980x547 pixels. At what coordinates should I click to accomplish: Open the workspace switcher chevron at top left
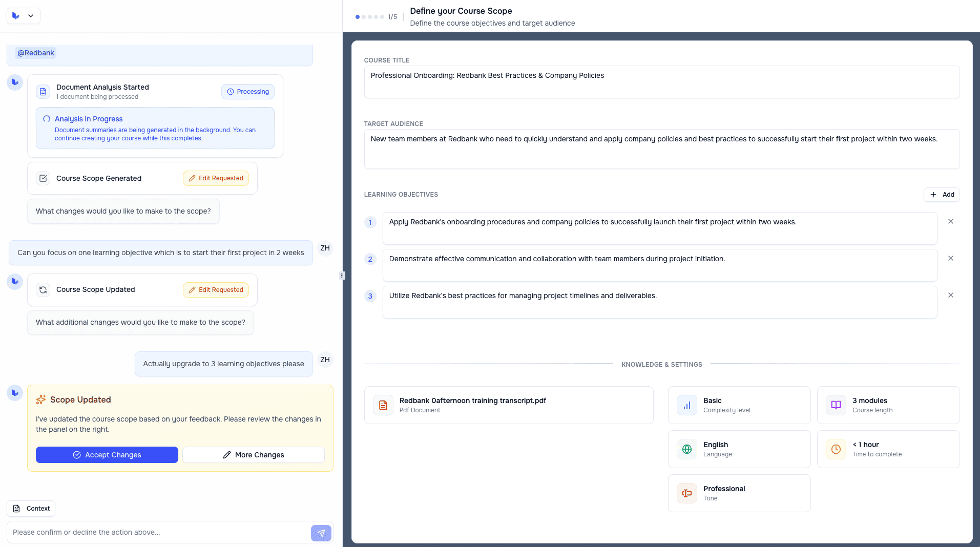click(31, 16)
